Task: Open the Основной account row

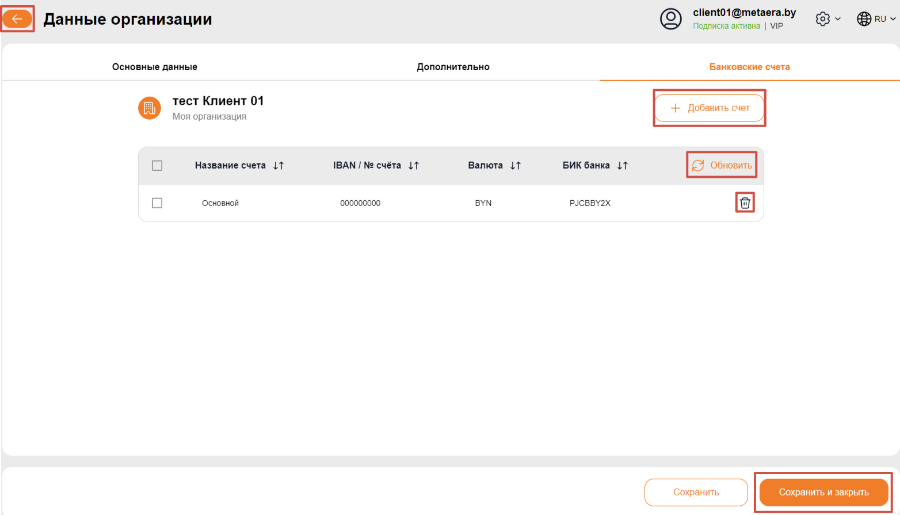Action: tap(451, 203)
